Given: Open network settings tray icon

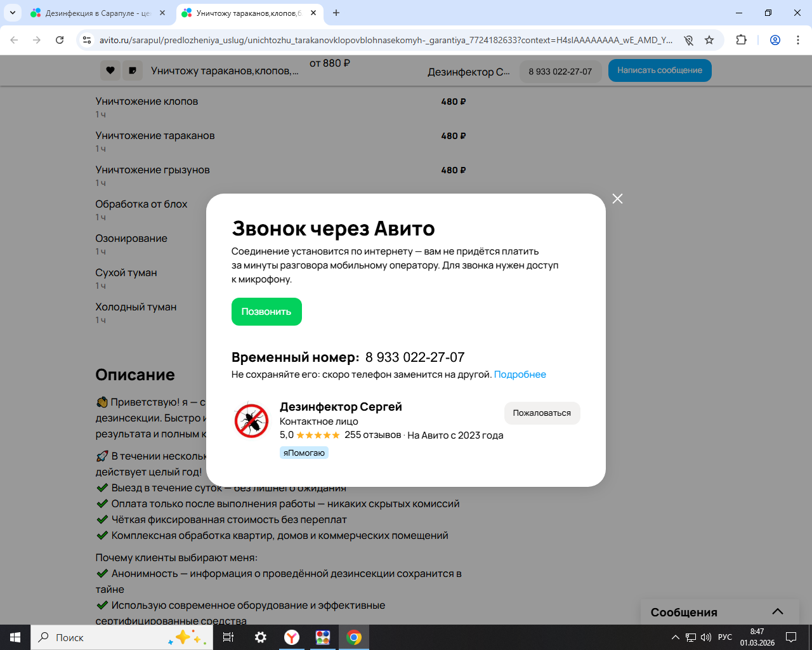Looking at the screenshot, I should tap(691, 637).
